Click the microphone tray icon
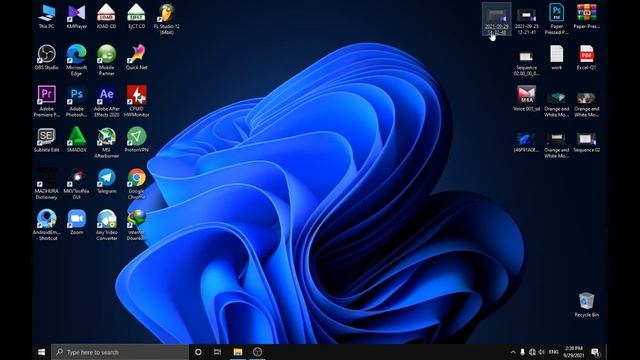The width and height of the screenshot is (640, 360). pos(522,352)
